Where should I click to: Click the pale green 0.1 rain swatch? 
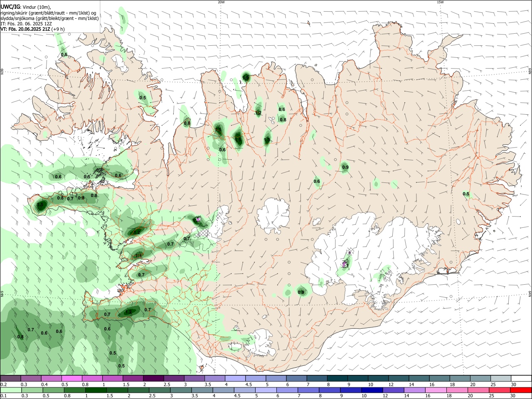click(11, 390)
